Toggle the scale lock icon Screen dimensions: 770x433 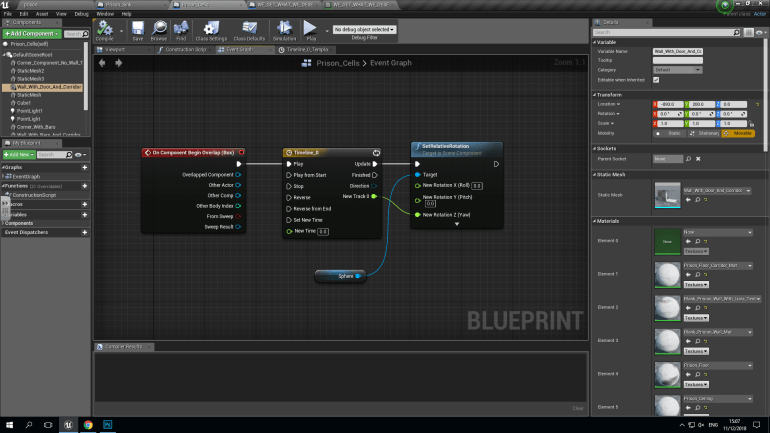(752, 124)
